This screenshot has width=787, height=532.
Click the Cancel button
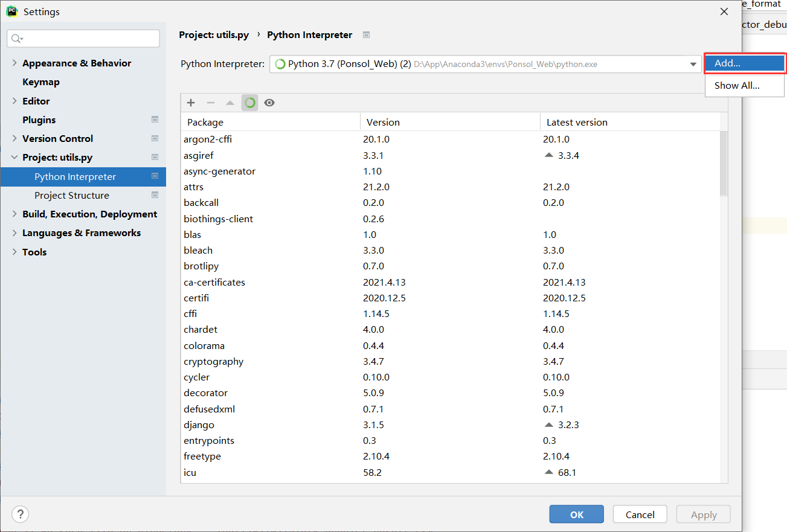[x=640, y=514]
